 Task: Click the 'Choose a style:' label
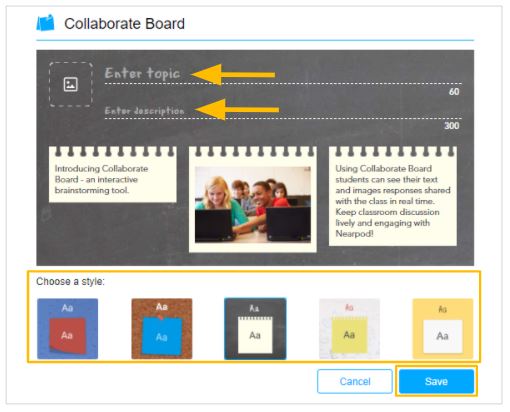(70, 281)
